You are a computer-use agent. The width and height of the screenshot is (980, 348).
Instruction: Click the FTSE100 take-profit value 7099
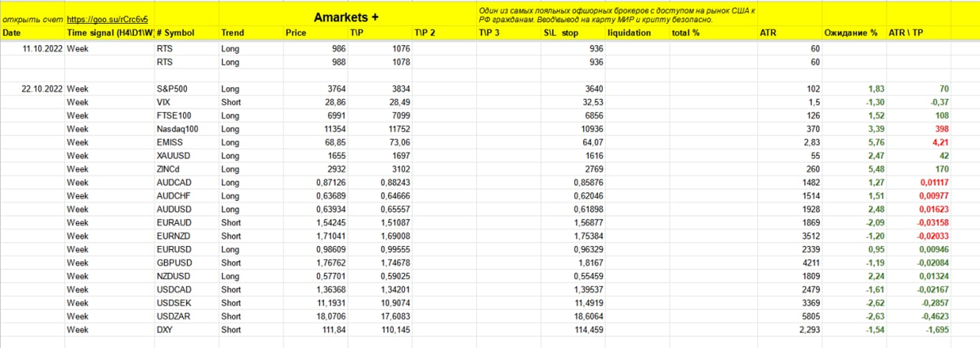click(401, 117)
